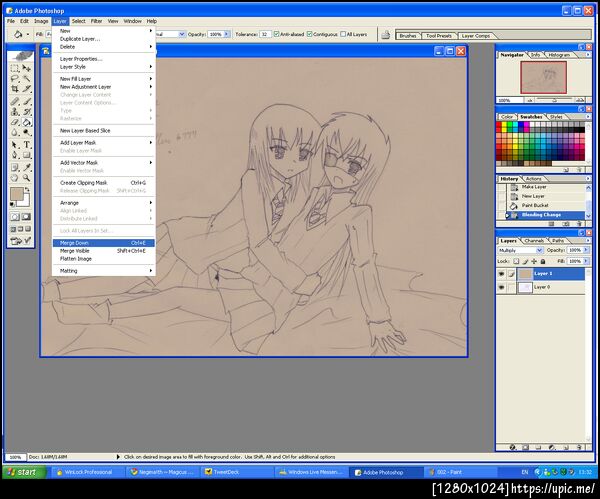Open layer Opacity slider arrow in Layers panel
600x499 pixels.
tap(586, 250)
